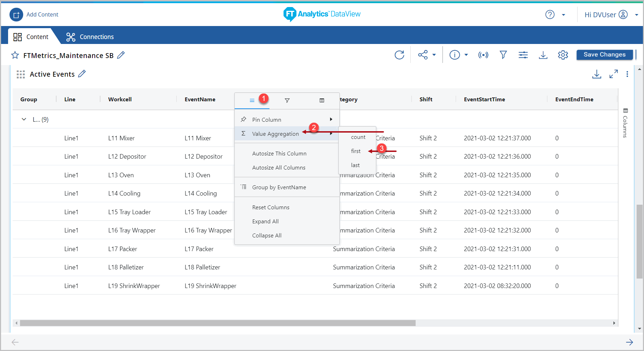
Task: Choose Pin Column menu item
Action: (x=287, y=120)
